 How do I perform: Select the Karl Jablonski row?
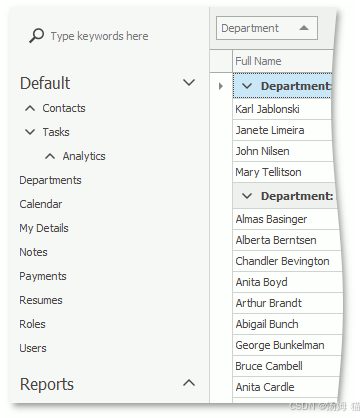[x=282, y=109]
